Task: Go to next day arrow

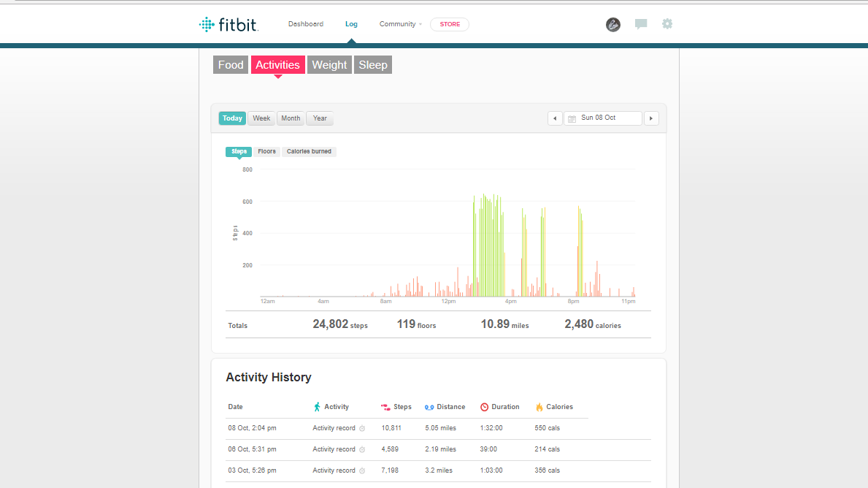Action: point(651,118)
